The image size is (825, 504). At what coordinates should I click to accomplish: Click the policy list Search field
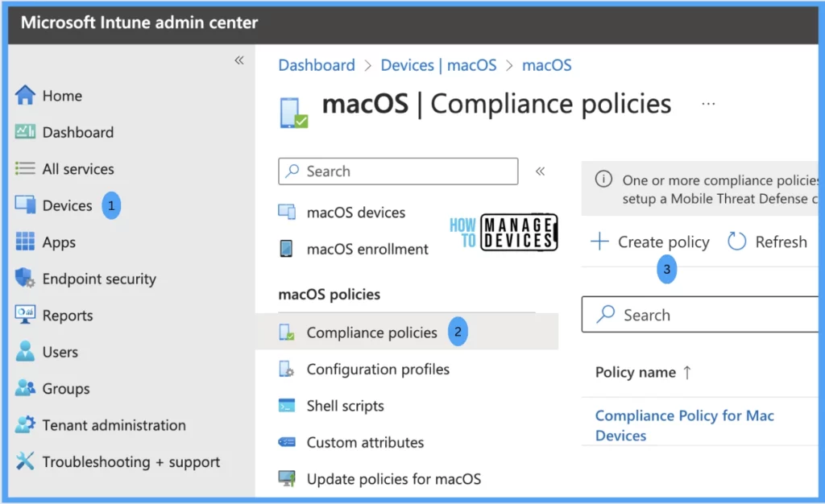click(x=700, y=314)
